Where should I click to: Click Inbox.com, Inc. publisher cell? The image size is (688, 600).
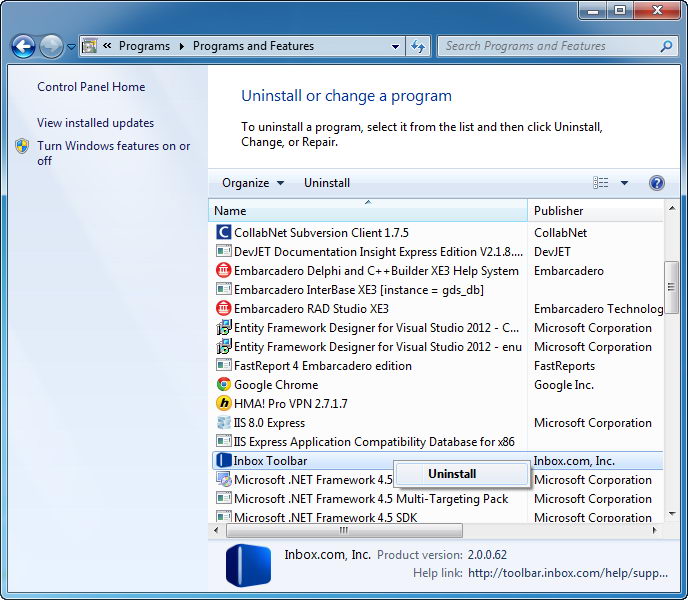tap(574, 461)
